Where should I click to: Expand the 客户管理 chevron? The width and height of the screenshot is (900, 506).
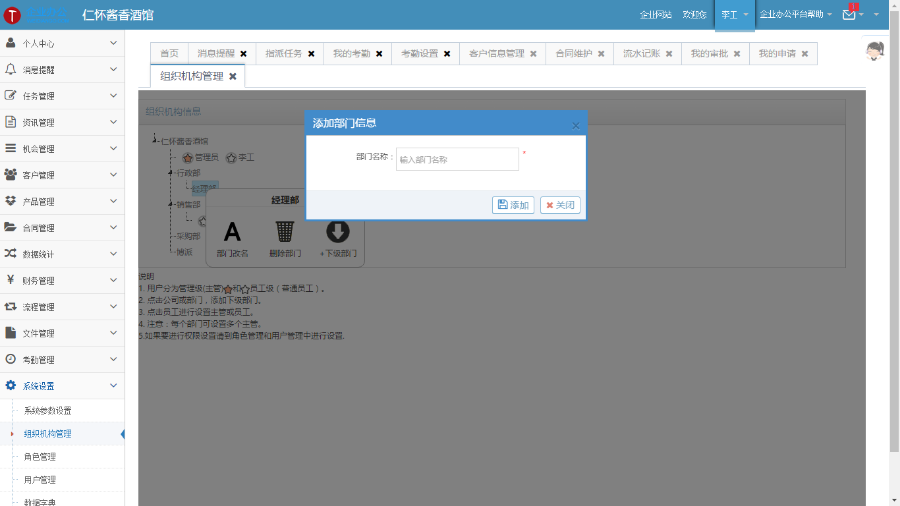[x=113, y=175]
